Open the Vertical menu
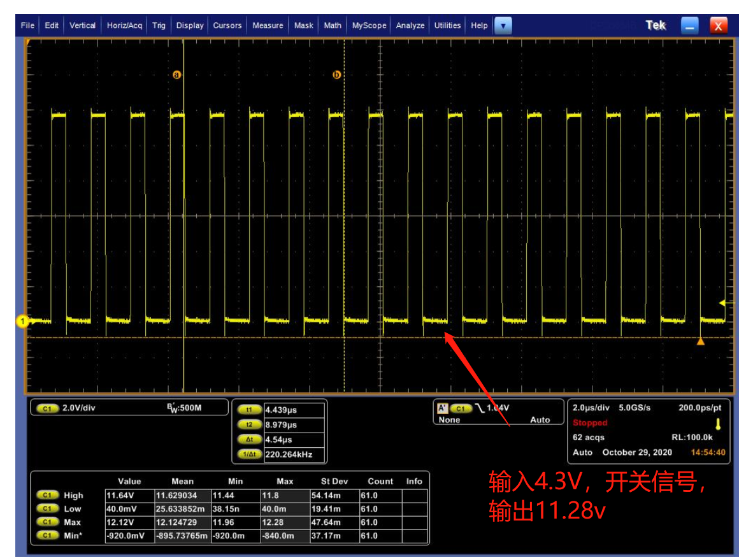The image size is (746, 560). coord(82,25)
